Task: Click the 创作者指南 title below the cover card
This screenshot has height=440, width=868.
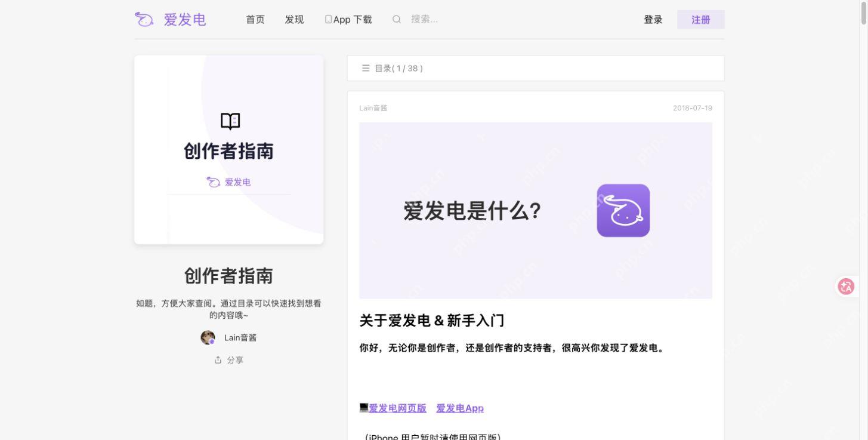Action: tap(229, 276)
